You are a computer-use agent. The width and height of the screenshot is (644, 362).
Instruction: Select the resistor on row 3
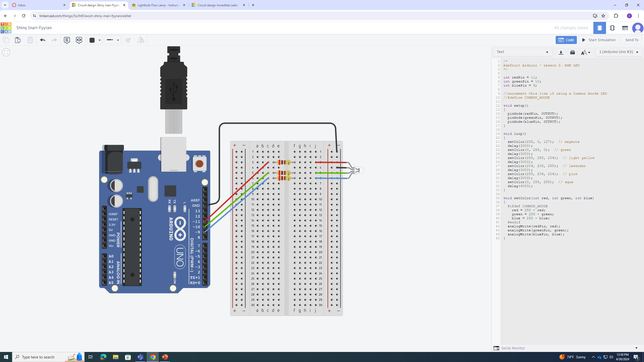click(x=284, y=162)
